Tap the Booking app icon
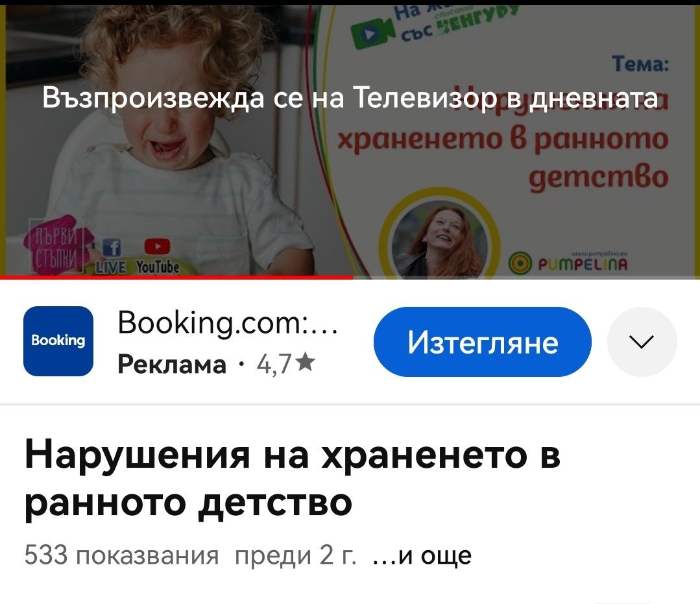The height and width of the screenshot is (604, 700). pyautogui.click(x=58, y=341)
